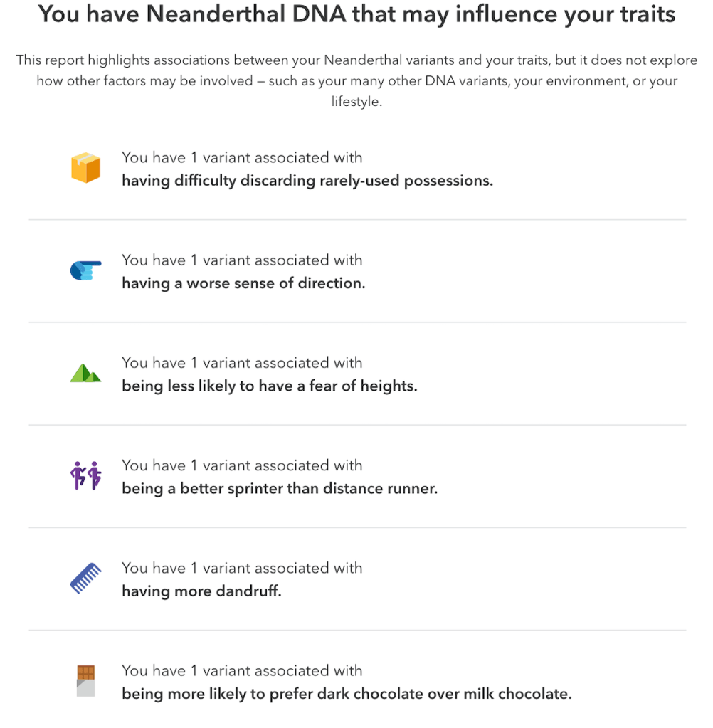
Task: Click the introductory paragraph about Neanderthal variants
Action: [x=356, y=80]
